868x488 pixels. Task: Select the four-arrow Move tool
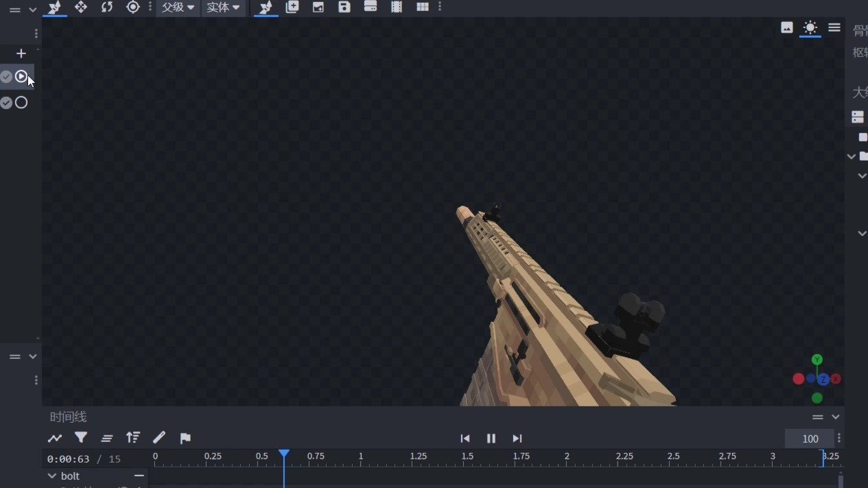coord(81,7)
